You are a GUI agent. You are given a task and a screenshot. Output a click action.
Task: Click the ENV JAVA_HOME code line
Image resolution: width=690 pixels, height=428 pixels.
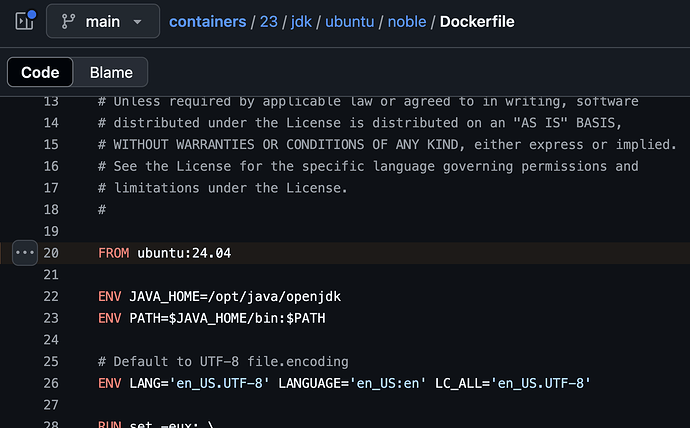pos(219,296)
